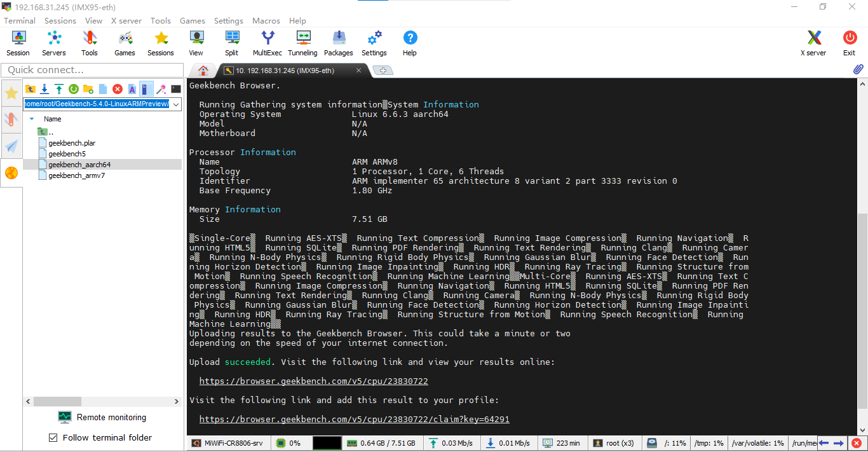
Task: Open a new tab with plus button
Action: pyautogui.click(x=383, y=71)
